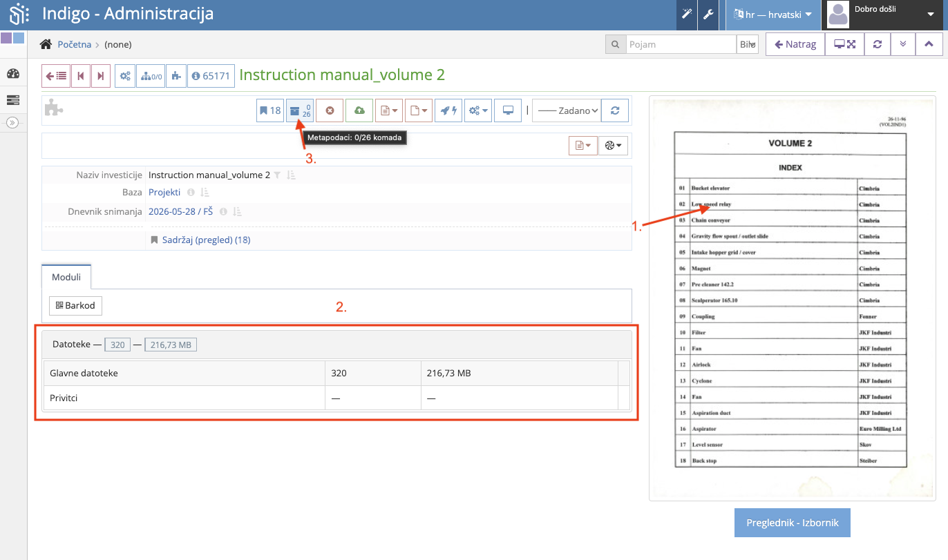Click the Preglednik - Izbornik button
The height and width of the screenshot is (560, 948).
pyautogui.click(x=792, y=523)
